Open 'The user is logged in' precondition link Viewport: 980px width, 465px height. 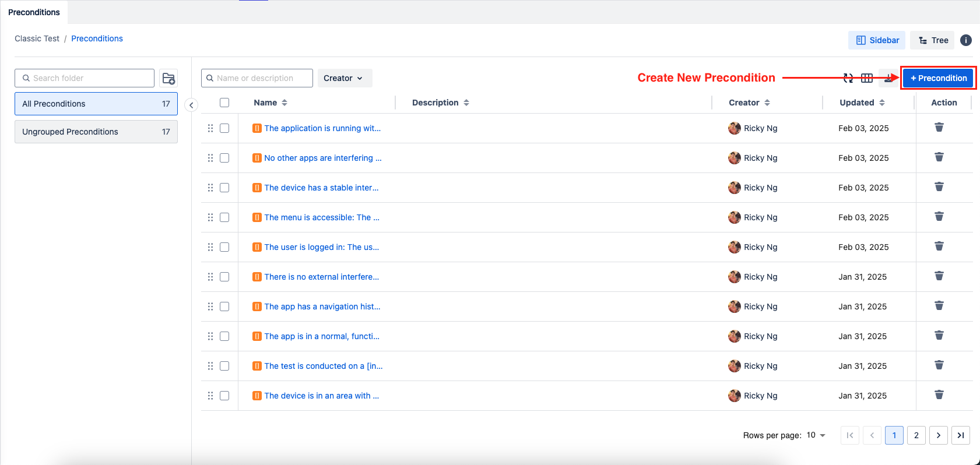pos(321,247)
